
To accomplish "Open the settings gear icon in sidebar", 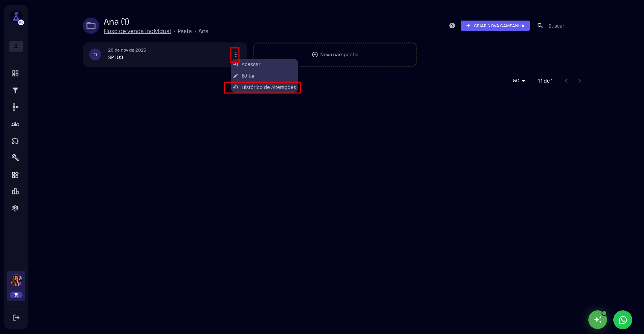I will (16, 208).
